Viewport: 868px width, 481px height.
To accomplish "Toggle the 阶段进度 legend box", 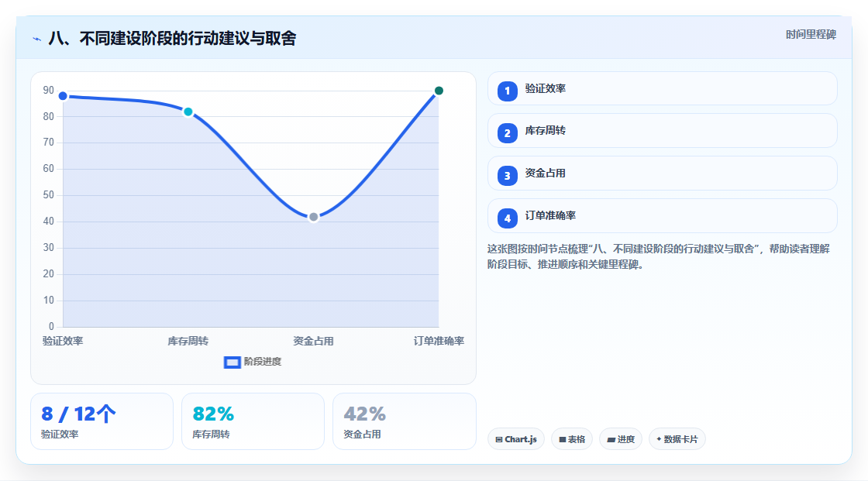I will click(x=232, y=362).
